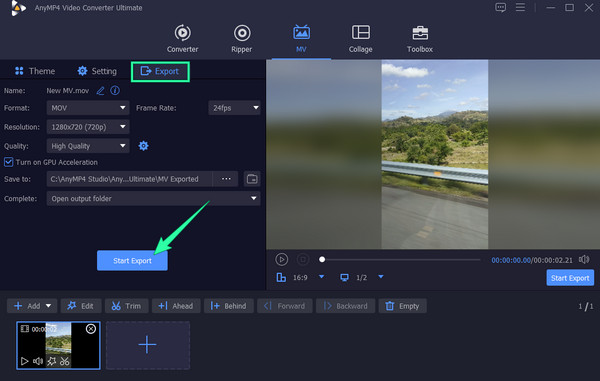Toggle GPU Acceleration checkbox
The height and width of the screenshot is (381, 600).
(x=8, y=162)
